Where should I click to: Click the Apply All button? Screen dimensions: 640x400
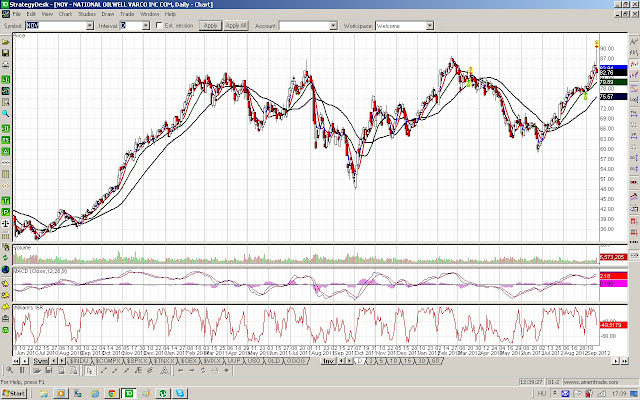click(236, 25)
